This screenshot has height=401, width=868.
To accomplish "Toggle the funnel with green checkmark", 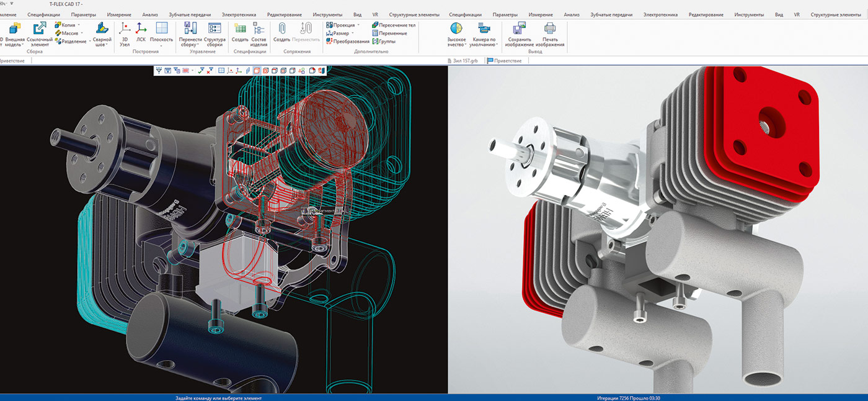I will coord(201,71).
